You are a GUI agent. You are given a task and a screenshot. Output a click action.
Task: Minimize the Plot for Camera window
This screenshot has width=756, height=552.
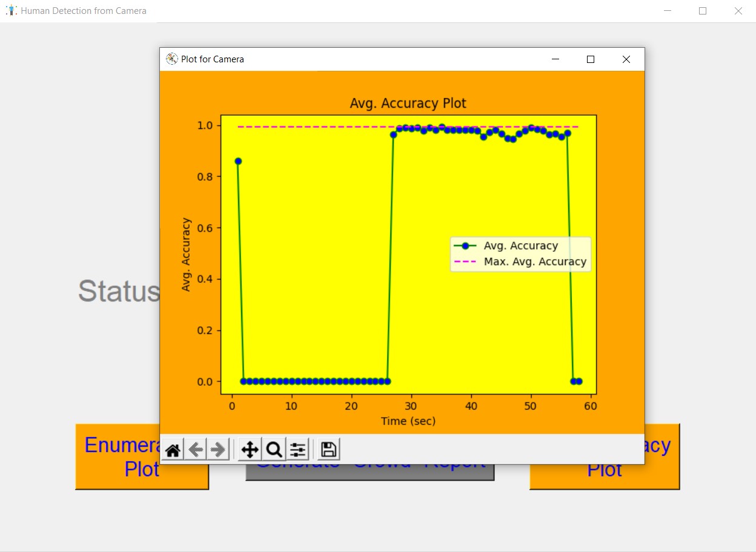pyautogui.click(x=555, y=59)
